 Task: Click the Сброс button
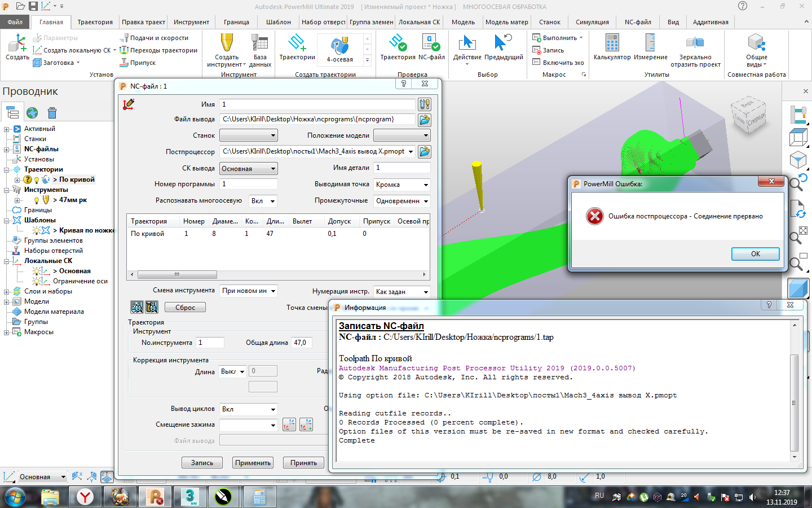[185, 307]
